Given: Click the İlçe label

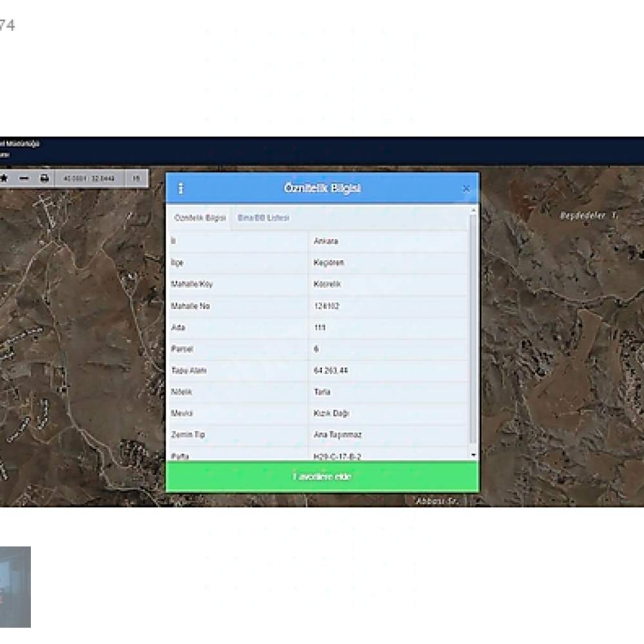Looking at the screenshot, I should [x=177, y=263].
